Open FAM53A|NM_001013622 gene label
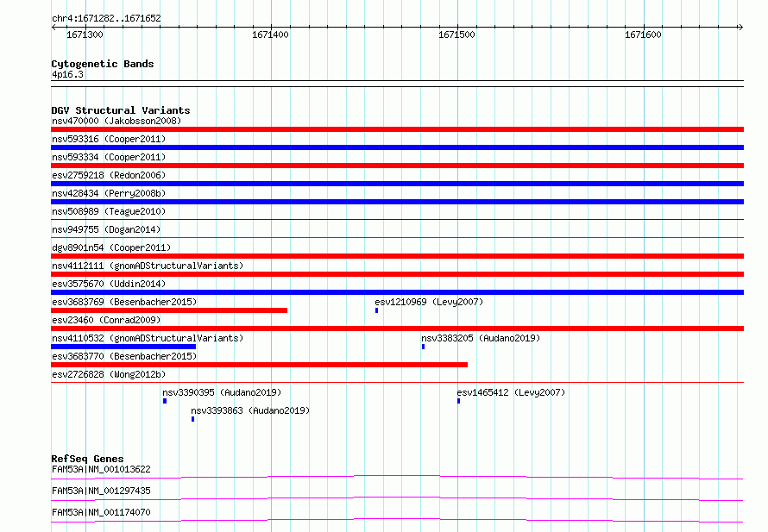768x532 pixels. tap(101, 469)
